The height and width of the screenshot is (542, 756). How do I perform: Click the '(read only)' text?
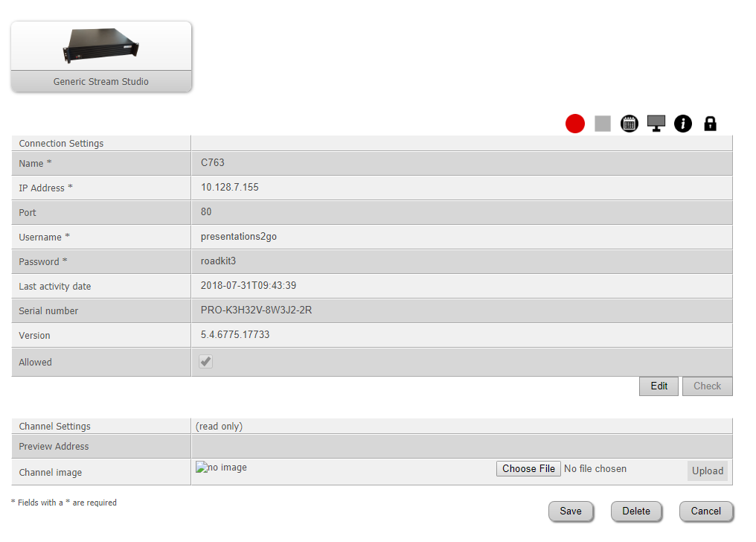219,427
